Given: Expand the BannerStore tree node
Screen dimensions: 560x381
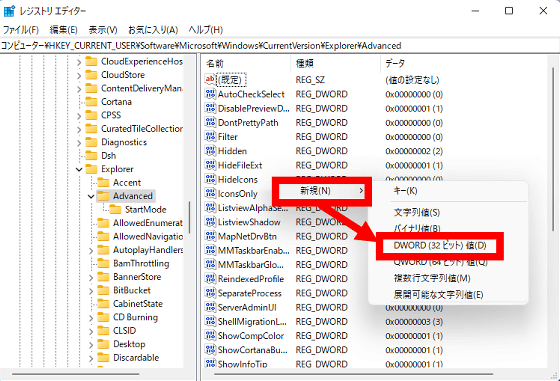Looking at the screenshot, I should click(x=91, y=278).
